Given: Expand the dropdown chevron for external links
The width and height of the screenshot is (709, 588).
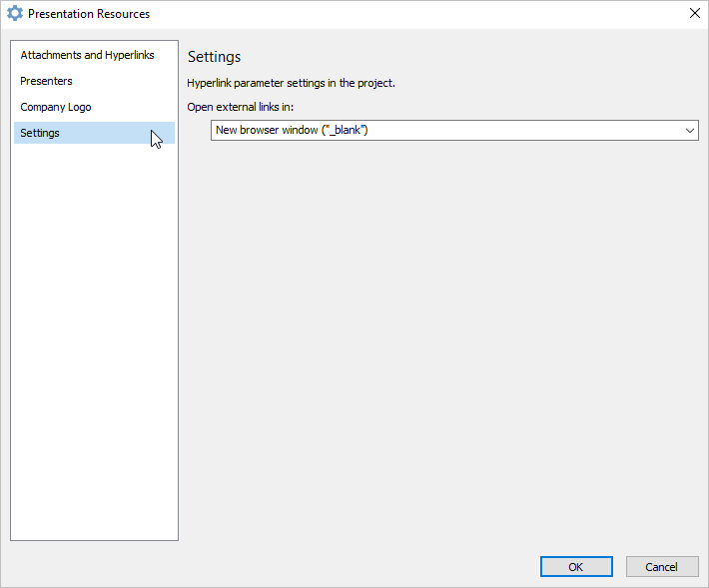Looking at the screenshot, I should (x=689, y=131).
